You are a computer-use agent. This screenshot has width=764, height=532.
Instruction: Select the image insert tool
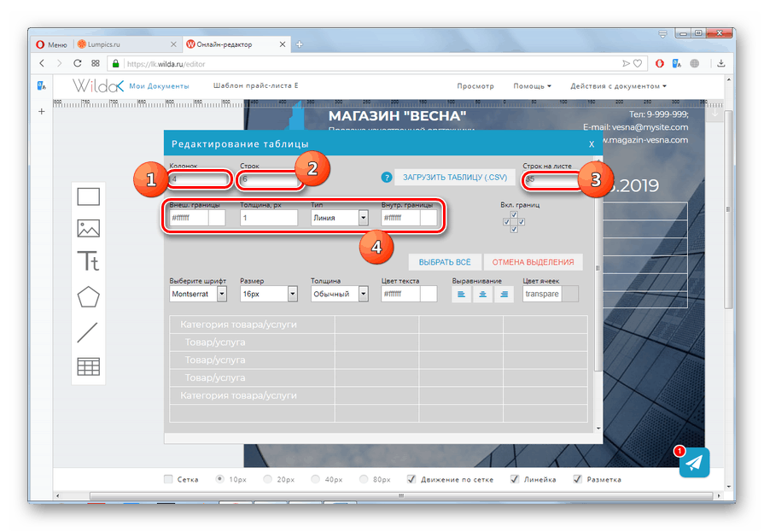click(88, 228)
